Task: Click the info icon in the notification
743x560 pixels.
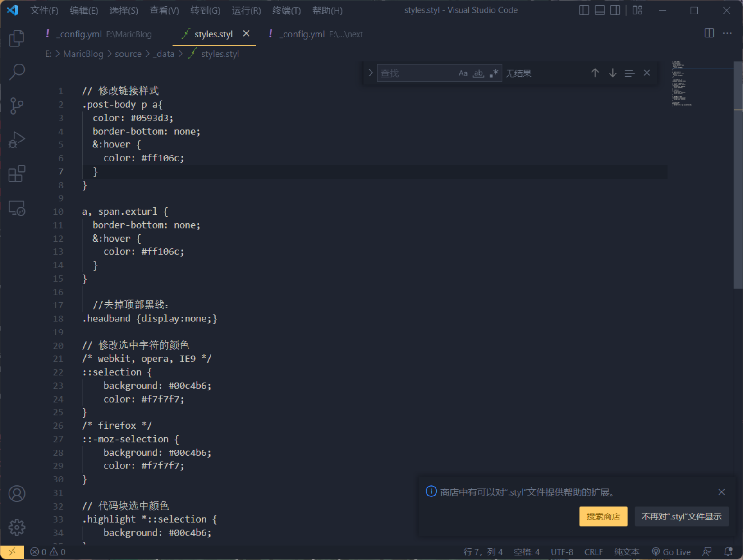Action: pos(431,491)
